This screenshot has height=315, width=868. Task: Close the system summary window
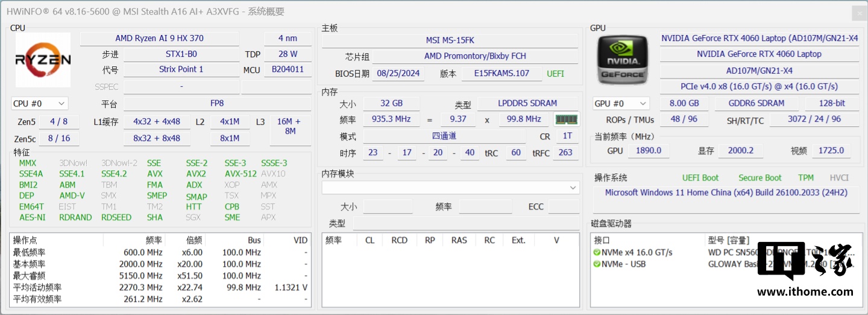(858, 13)
